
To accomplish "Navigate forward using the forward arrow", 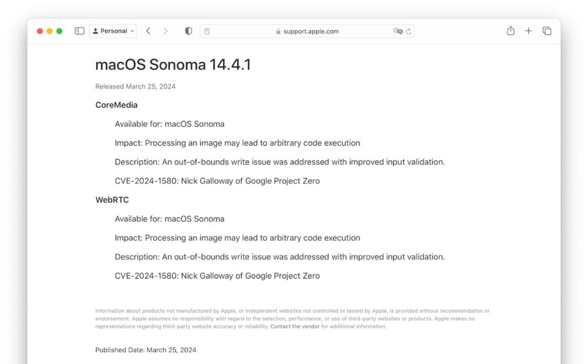I will [x=165, y=30].
